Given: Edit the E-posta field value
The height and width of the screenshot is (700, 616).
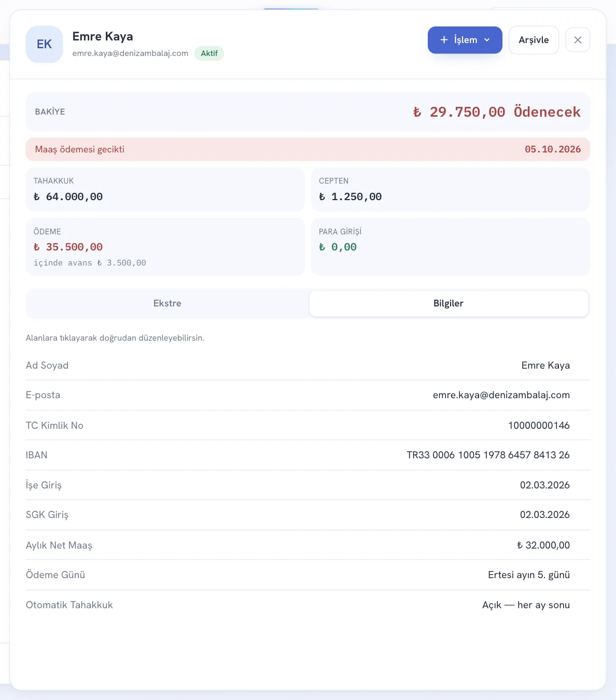Looking at the screenshot, I should pyautogui.click(x=501, y=395).
